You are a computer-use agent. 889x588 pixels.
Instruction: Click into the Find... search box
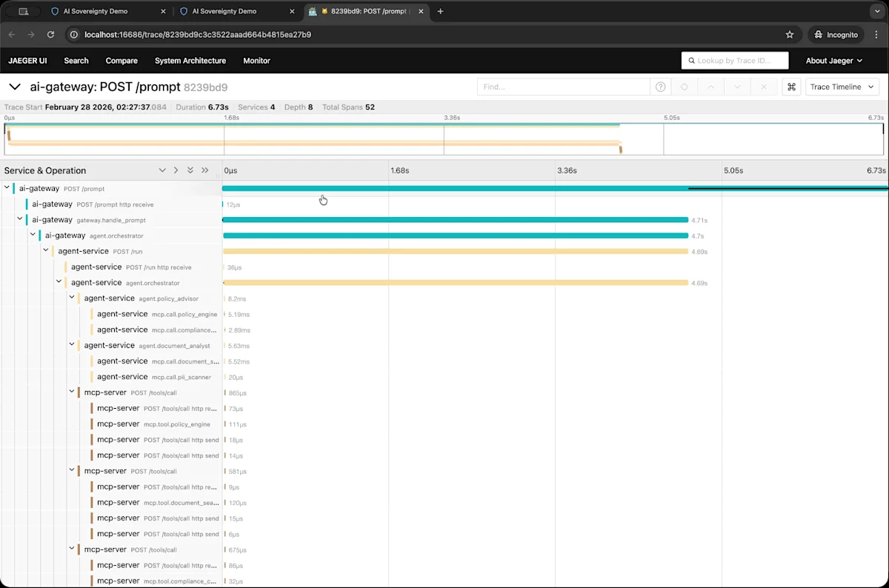[x=564, y=87]
